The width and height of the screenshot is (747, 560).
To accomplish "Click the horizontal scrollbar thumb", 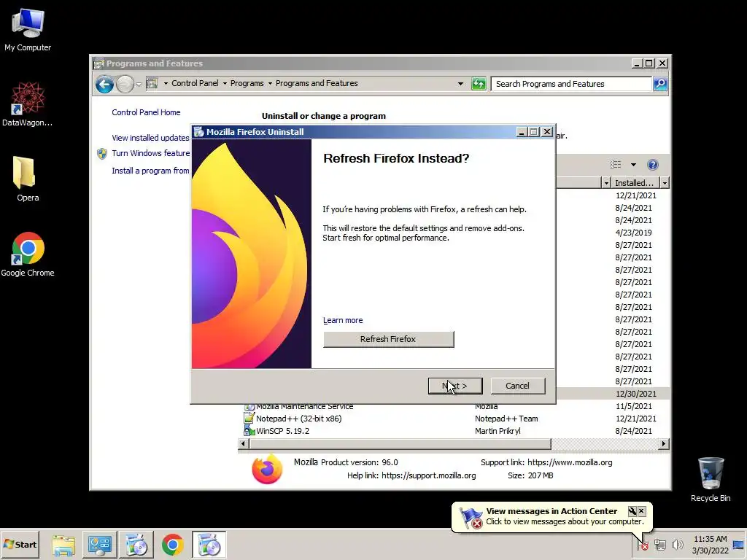I will tap(400, 444).
